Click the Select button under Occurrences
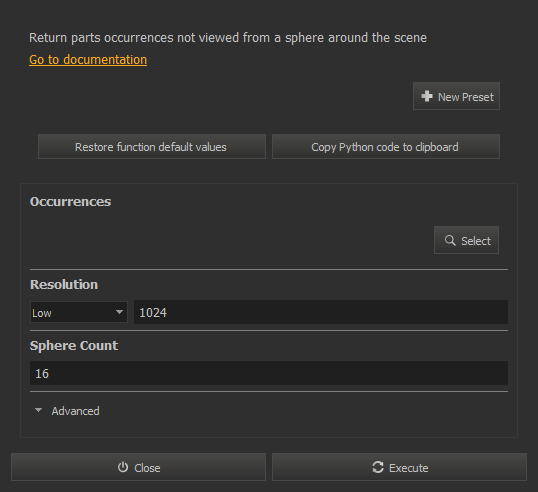The width and height of the screenshot is (538, 492). point(466,240)
